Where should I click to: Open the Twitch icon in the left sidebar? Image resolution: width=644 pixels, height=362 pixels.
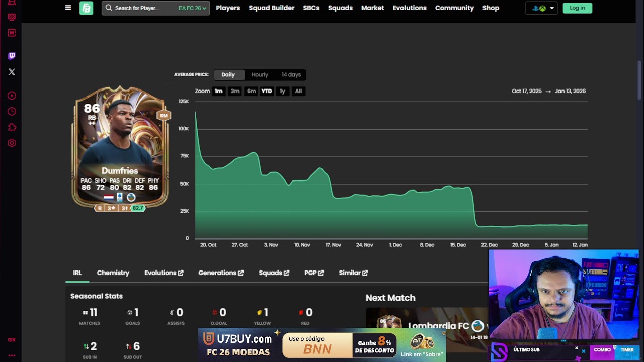[x=12, y=56]
